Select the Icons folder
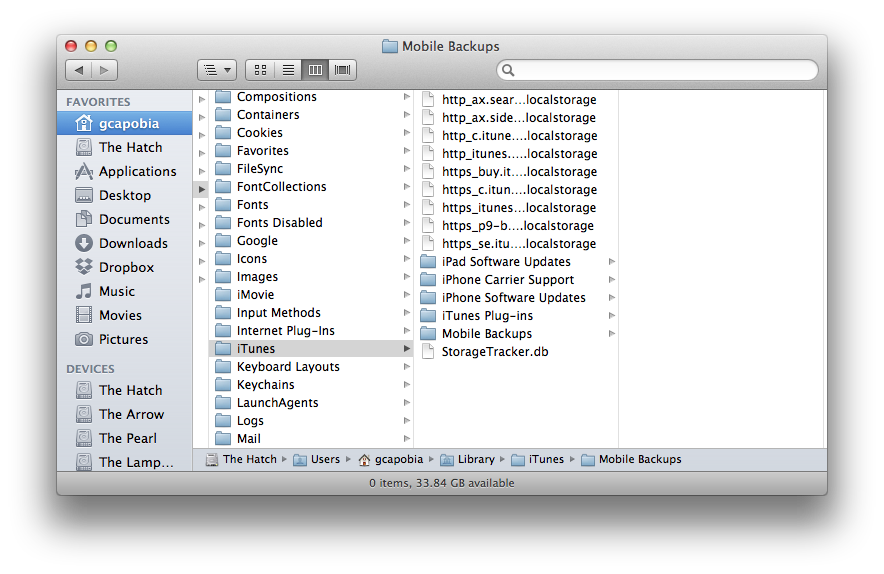The width and height of the screenshot is (884, 574). 311,259
